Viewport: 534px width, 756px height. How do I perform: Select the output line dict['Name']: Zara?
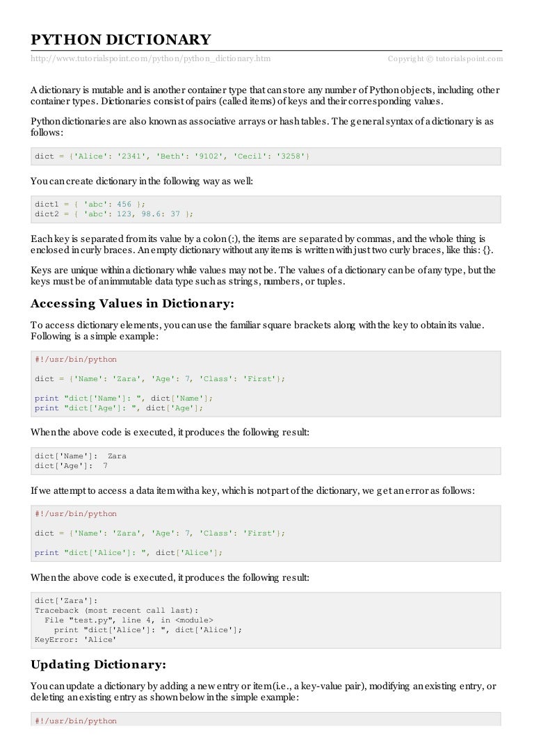coord(81,456)
